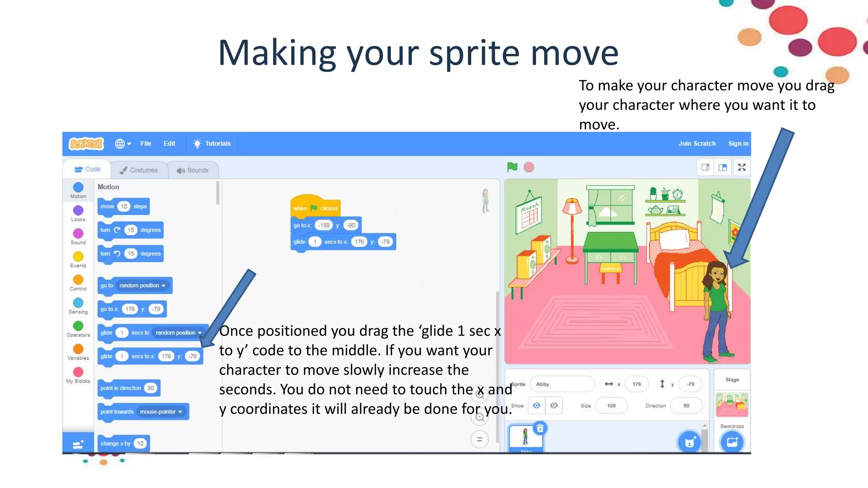Click the script glide block's seconds value 1

[x=314, y=242]
